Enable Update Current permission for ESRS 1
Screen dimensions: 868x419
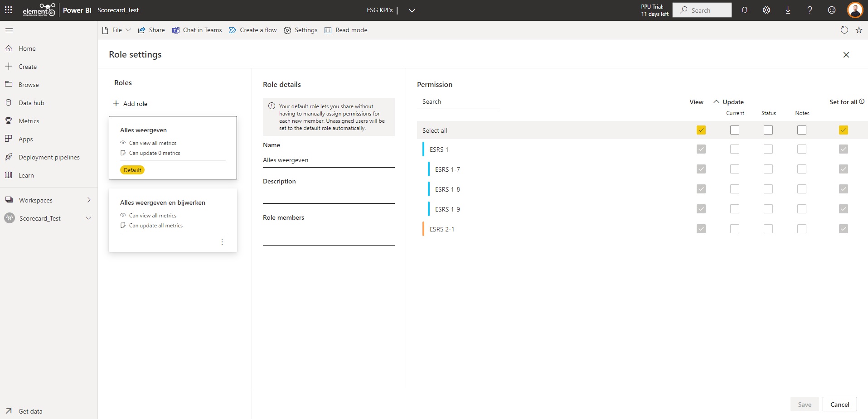point(735,149)
